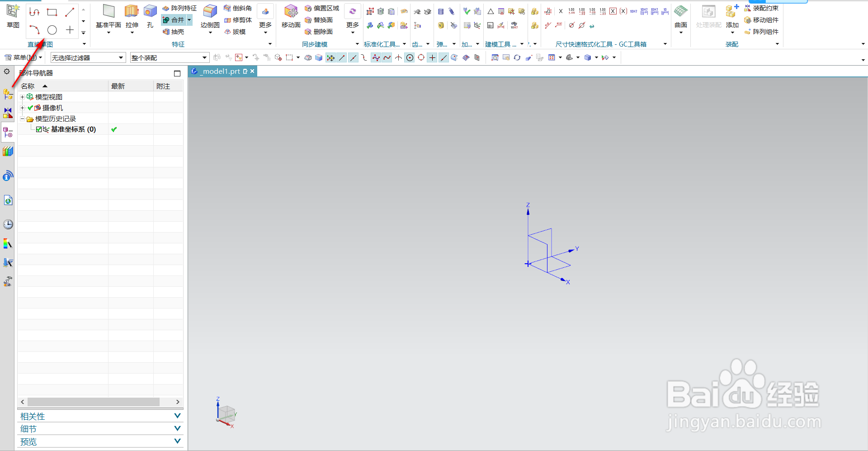This screenshot has width=868, height=451.
Task: Click the resource bar settings gear
Action: (7, 71)
